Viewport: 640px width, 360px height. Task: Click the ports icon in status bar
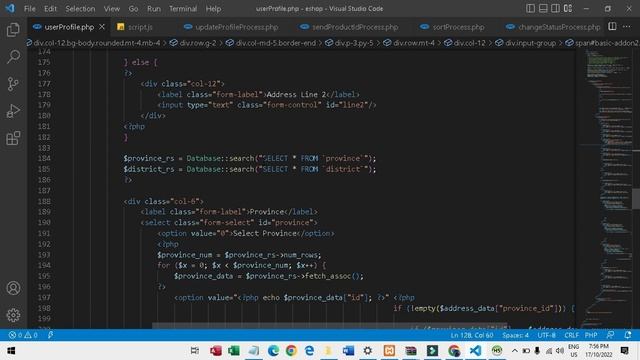coord(51,335)
